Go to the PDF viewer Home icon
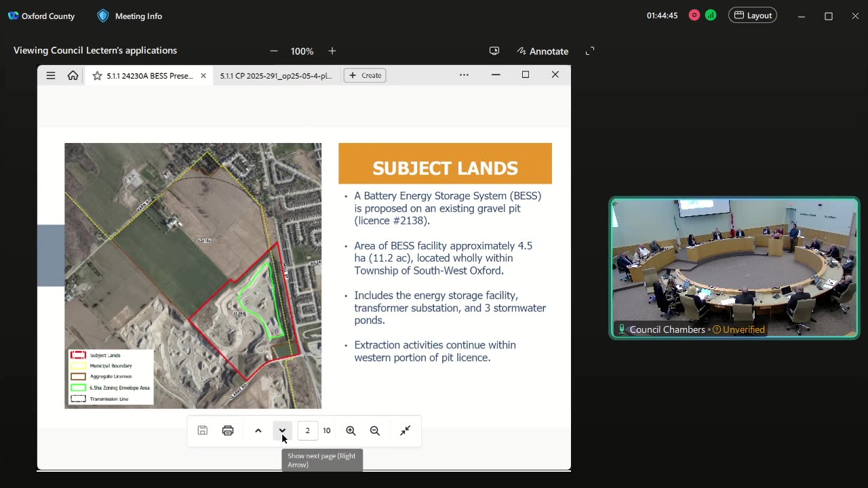This screenshot has height=488, width=868. point(73,75)
